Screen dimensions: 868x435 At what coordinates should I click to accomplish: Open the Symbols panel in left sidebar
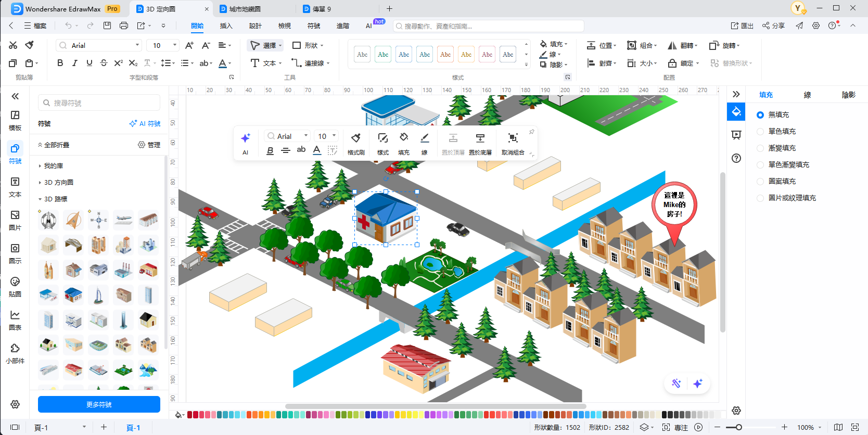[15, 153]
